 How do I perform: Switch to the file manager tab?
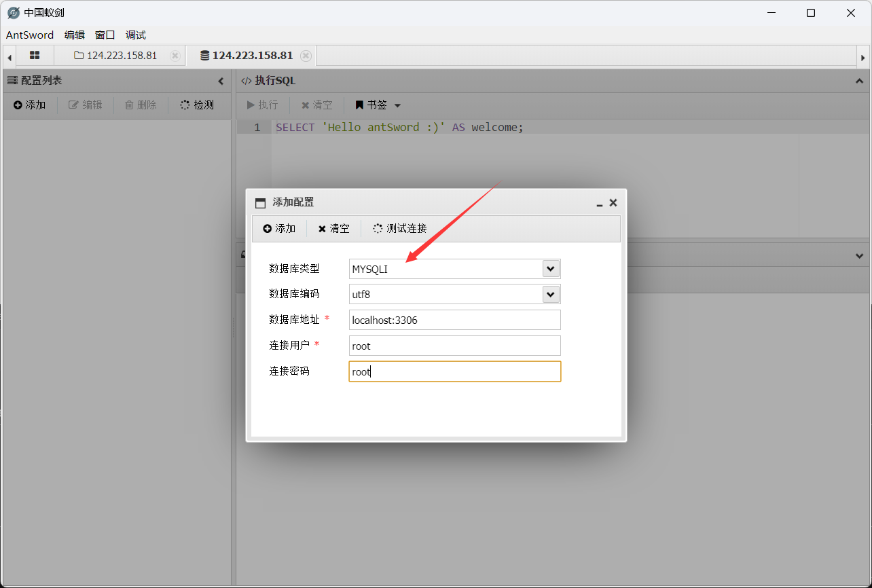[115, 56]
